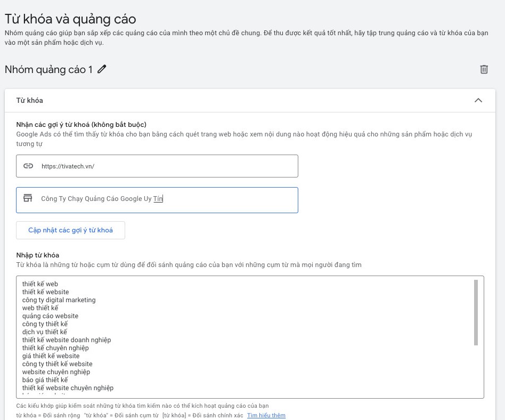Click the 'website chuyên nghiệp' keyword line
Image resolution: width=505 pixels, height=420 pixels.
[x=56, y=371]
